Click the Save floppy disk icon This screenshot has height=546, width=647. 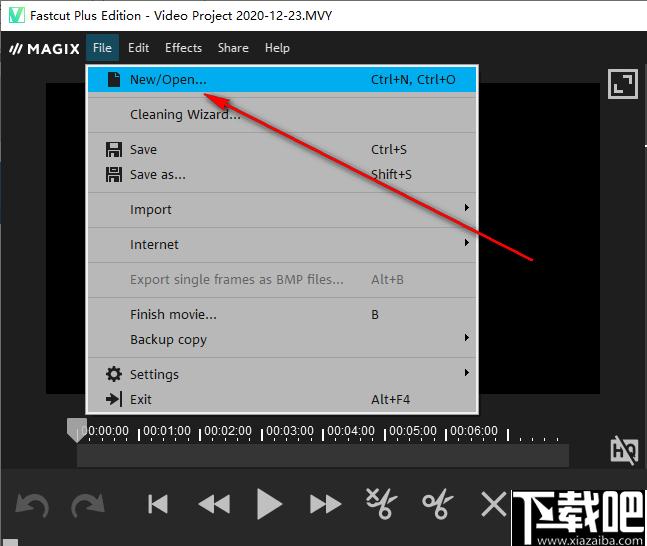click(114, 149)
